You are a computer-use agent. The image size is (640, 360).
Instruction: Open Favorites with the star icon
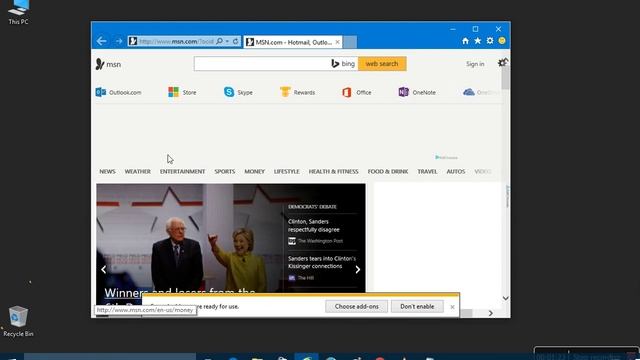[x=478, y=41]
